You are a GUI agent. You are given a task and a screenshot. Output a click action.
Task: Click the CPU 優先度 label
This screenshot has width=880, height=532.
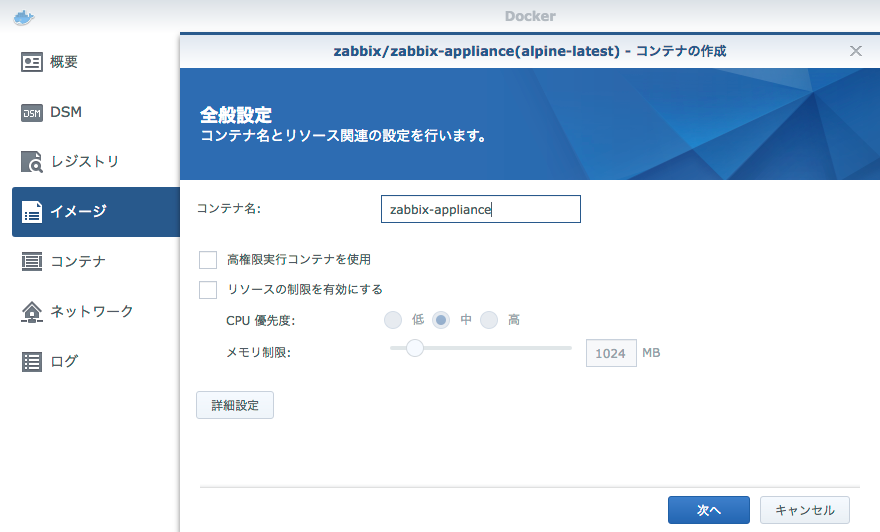click(260, 320)
